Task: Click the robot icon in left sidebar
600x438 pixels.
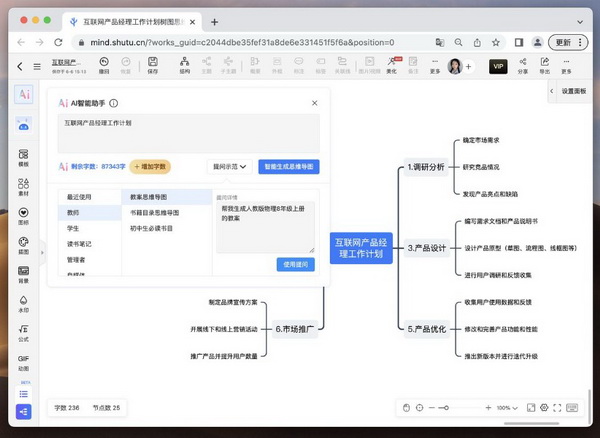Action: [x=24, y=125]
